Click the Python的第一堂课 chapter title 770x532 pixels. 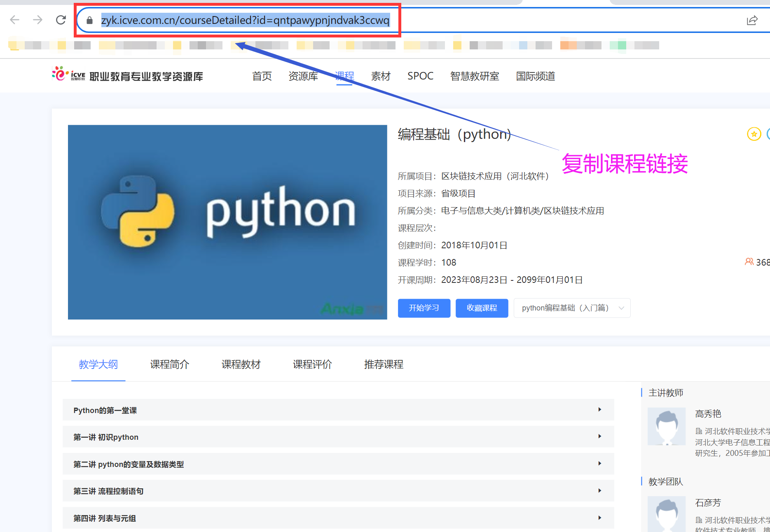pyautogui.click(x=105, y=411)
